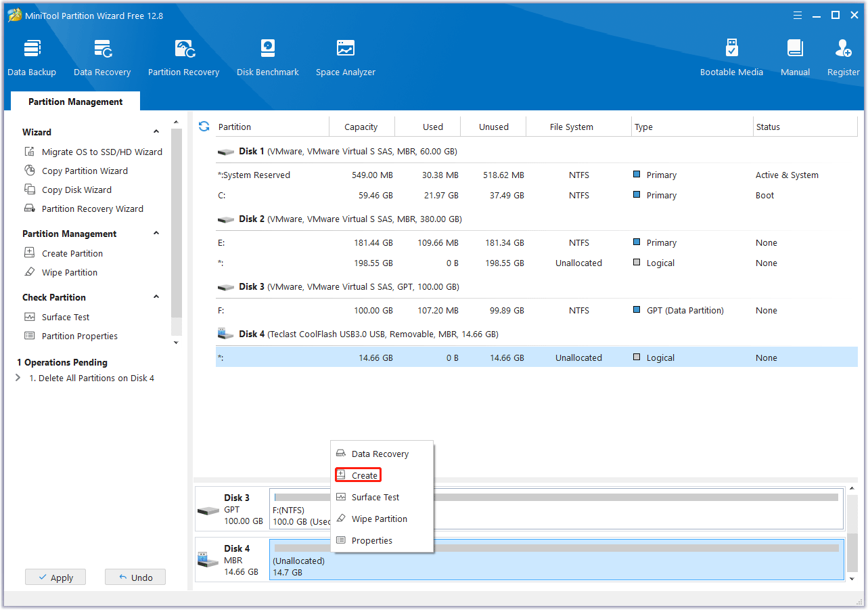Open the hamburger menu in title bar
Viewport: 868px width, 610px height.
pos(797,15)
